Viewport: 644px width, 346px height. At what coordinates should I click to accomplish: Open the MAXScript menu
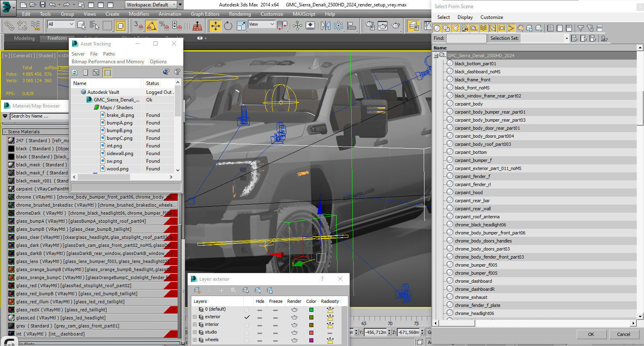[x=304, y=14]
